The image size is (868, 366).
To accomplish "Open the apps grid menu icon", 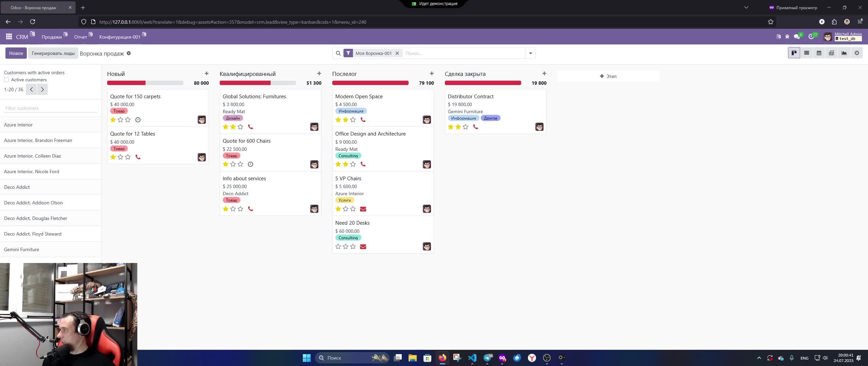I will tap(9, 37).
